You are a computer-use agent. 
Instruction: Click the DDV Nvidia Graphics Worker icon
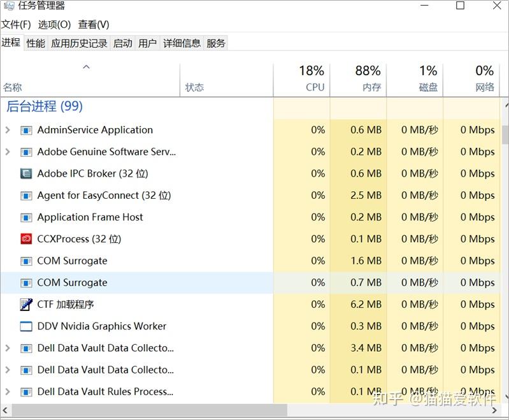coord(26,326)
